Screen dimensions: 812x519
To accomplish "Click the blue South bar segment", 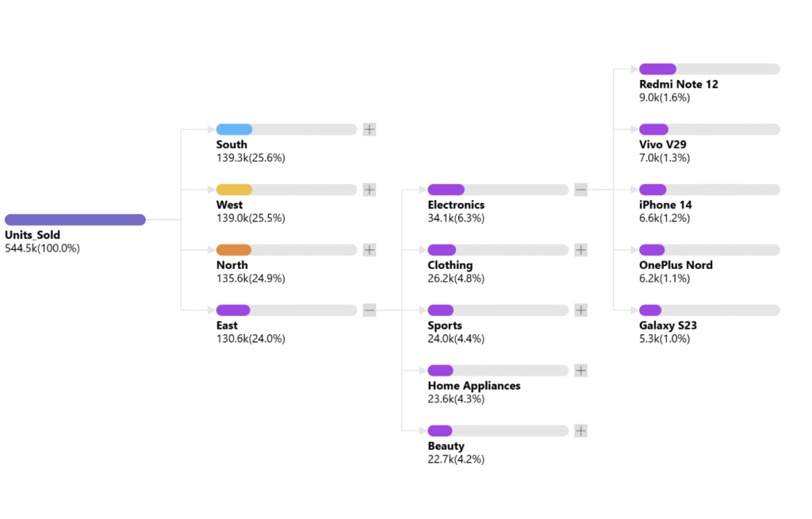I will tap(233, 129).
